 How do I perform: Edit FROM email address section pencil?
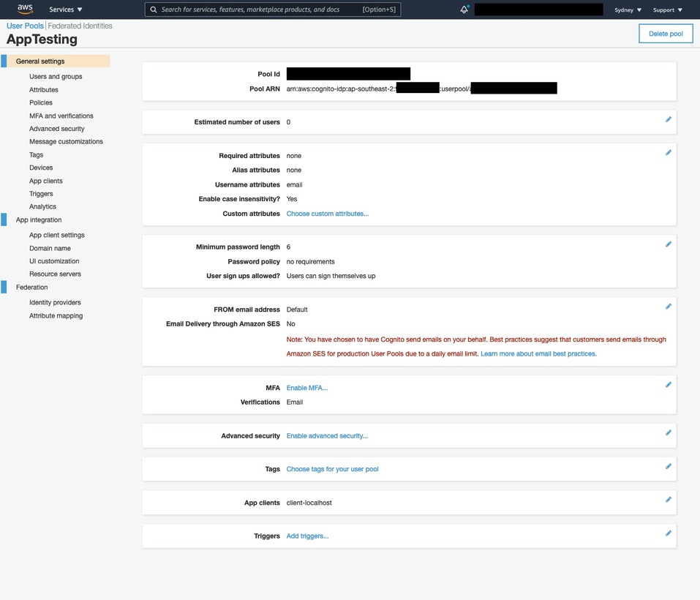pyautogui.click(x=668, y=307)
